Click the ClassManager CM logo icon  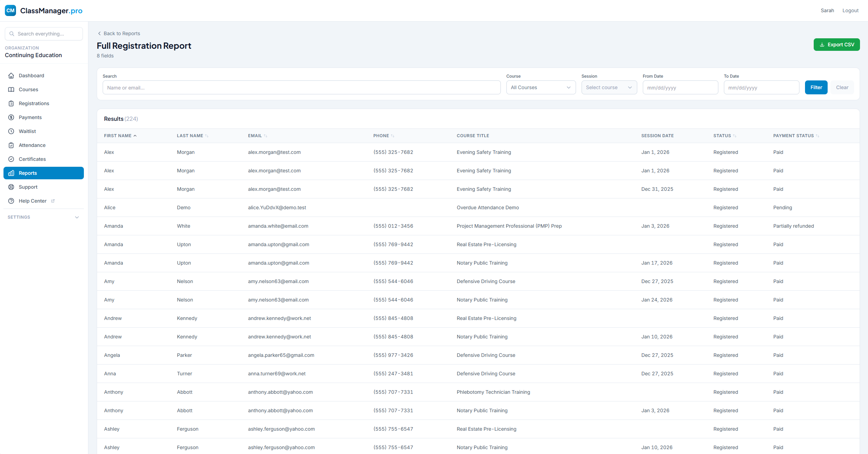pos(10,10)
